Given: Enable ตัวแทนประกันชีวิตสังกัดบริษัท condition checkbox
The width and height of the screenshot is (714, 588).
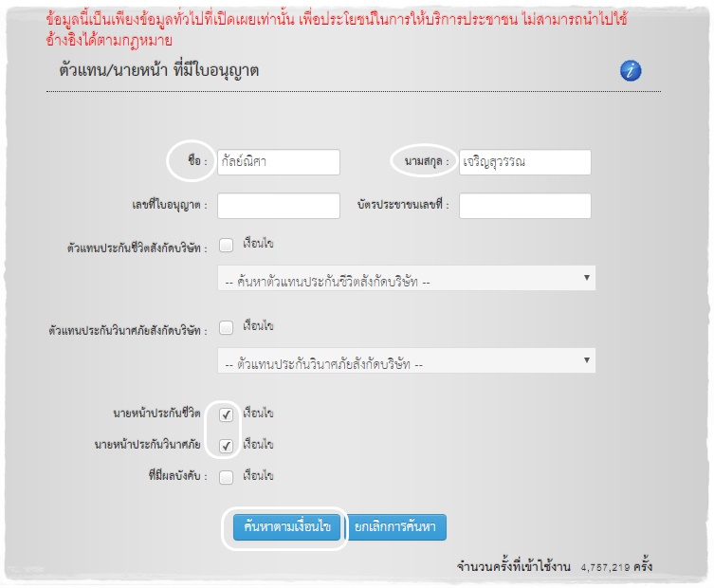Looking at the screenshot, I should click(x=227, y=245).
